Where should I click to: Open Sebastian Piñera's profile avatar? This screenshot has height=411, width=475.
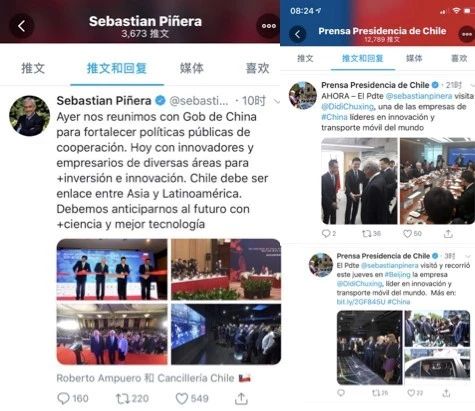(29, 116)
